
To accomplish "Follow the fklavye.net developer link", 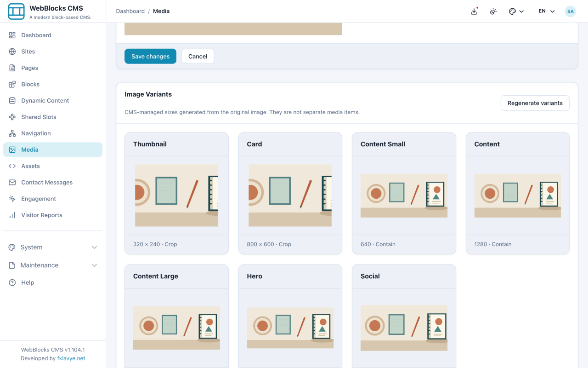I will coord(71,358).
